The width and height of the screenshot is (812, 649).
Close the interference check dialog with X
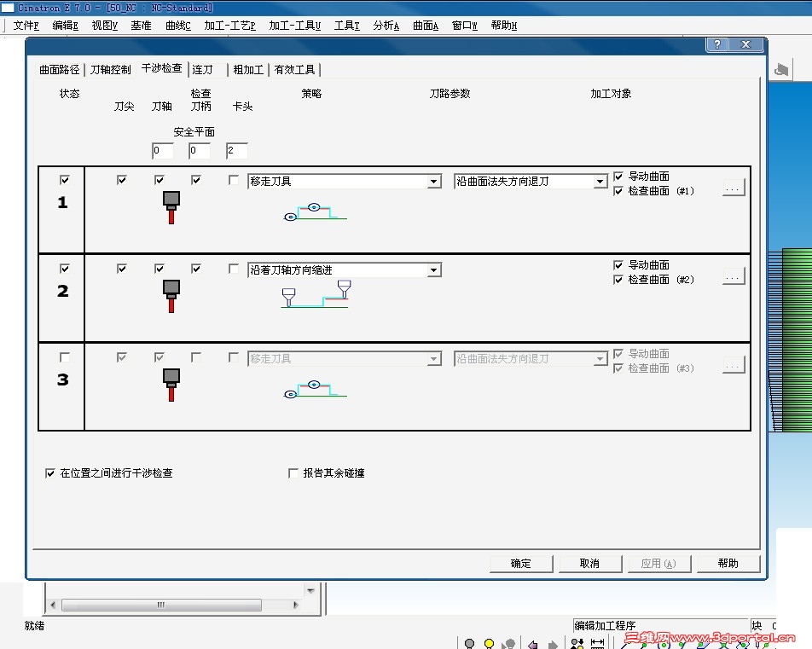745,44
